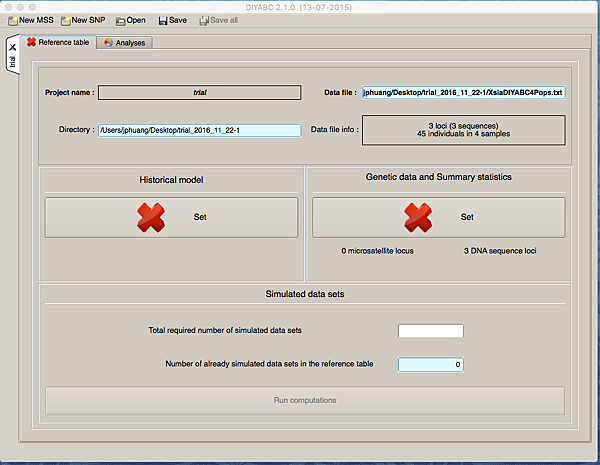Click the New MSS toolbar button
600x465 pixels.
31,20
